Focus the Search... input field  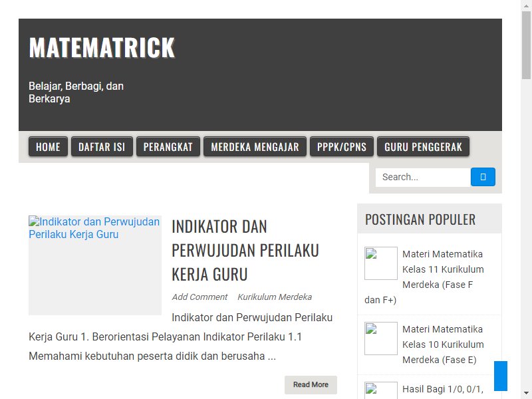pos(423,177)
